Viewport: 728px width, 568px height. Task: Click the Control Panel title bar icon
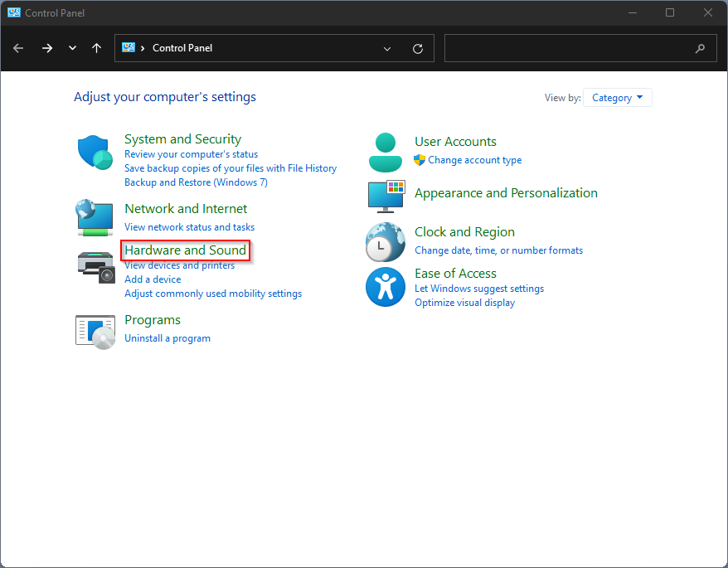coord(14,12)
